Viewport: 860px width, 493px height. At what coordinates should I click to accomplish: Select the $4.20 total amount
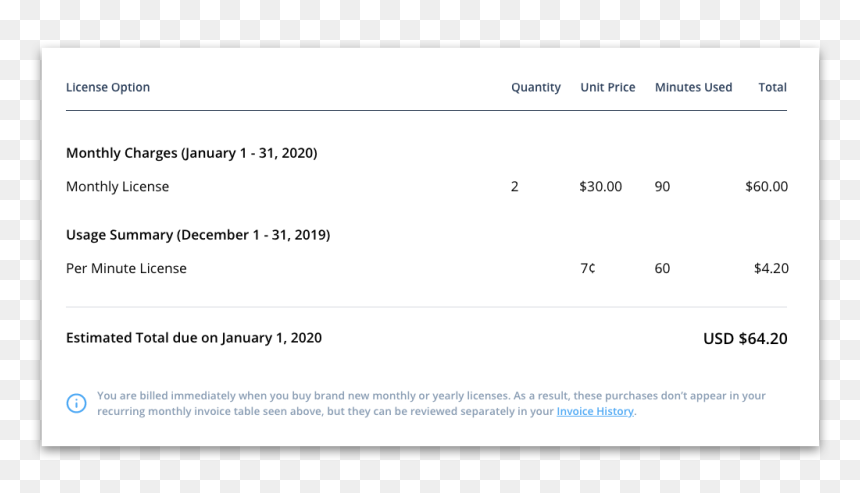point(771,268)
